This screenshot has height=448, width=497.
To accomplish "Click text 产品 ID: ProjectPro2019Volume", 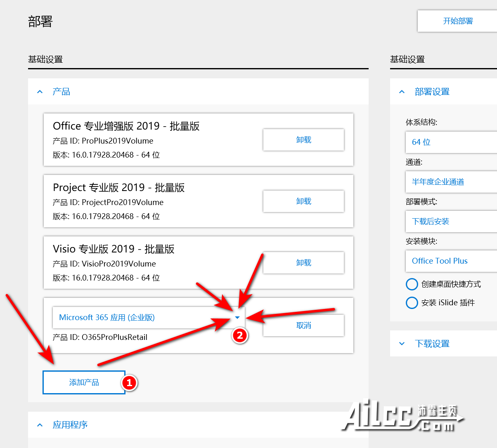I will coord(108,203).
